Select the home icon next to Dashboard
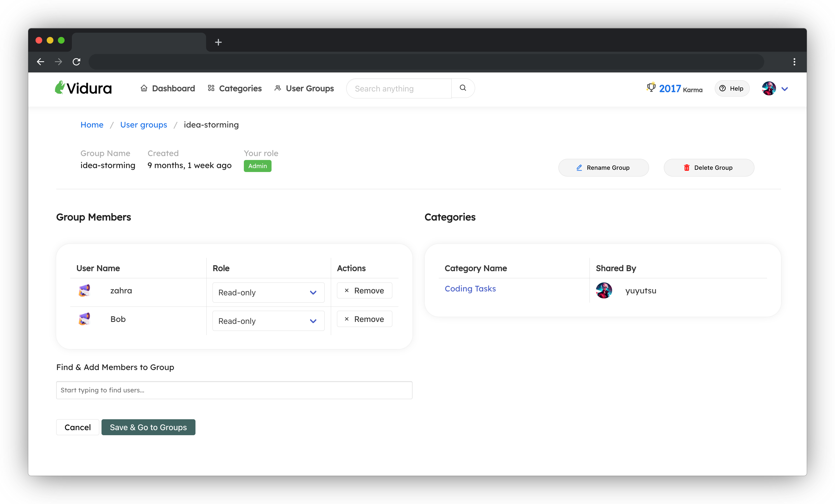Image resolution: width=835 pixels, height=504 pixels. 144,88
